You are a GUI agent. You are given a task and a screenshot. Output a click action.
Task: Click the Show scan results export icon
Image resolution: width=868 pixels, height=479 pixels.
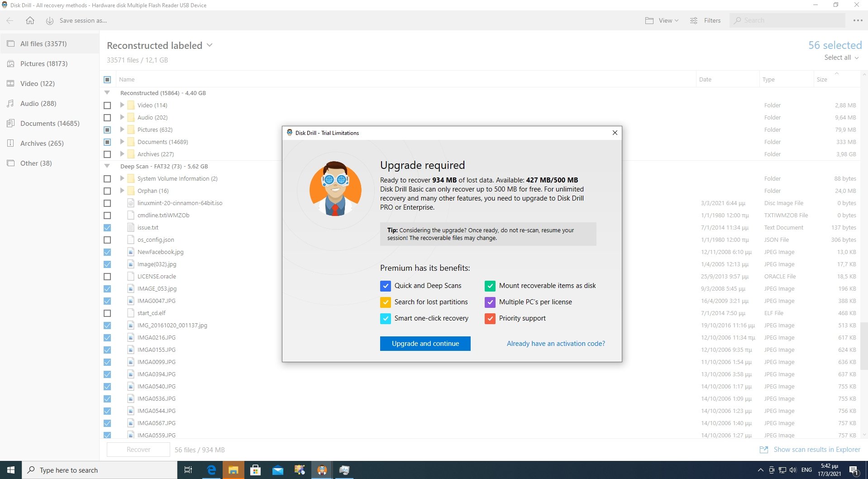tap(764, 450)
